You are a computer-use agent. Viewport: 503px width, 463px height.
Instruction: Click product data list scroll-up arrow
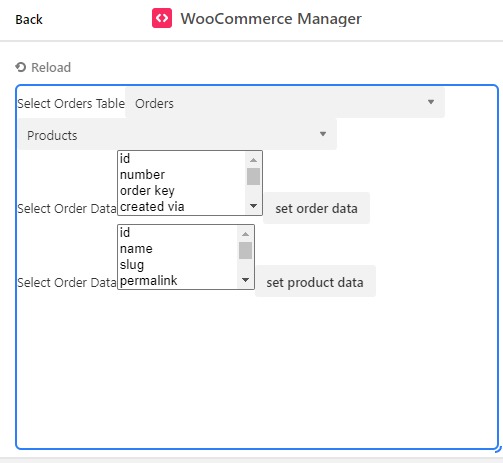pos(245,234)
